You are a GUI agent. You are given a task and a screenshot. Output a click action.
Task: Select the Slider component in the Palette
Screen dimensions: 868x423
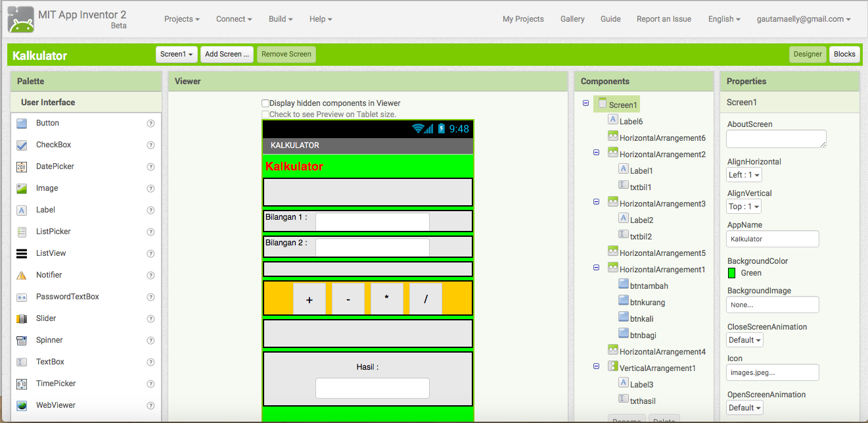(x=45, y=318)
